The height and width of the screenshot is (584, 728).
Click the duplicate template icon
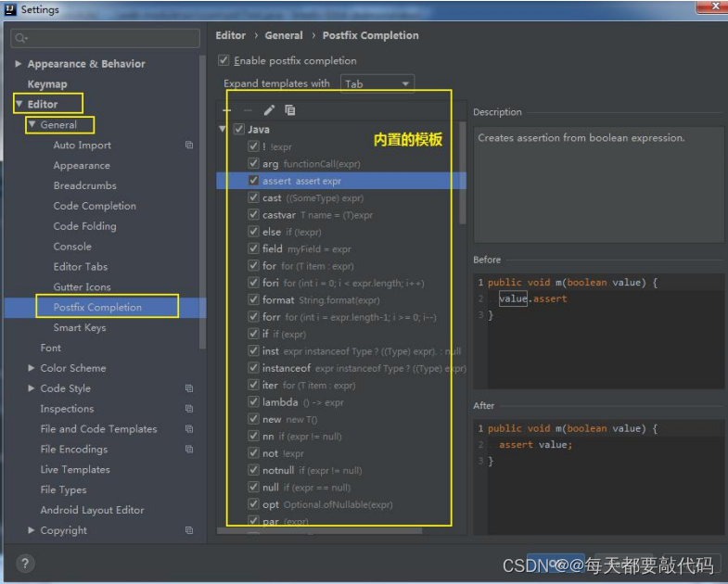tap(289, 110)
